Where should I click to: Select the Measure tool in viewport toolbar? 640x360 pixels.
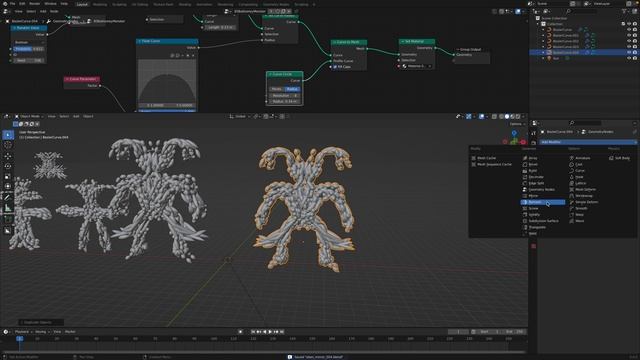8,208
